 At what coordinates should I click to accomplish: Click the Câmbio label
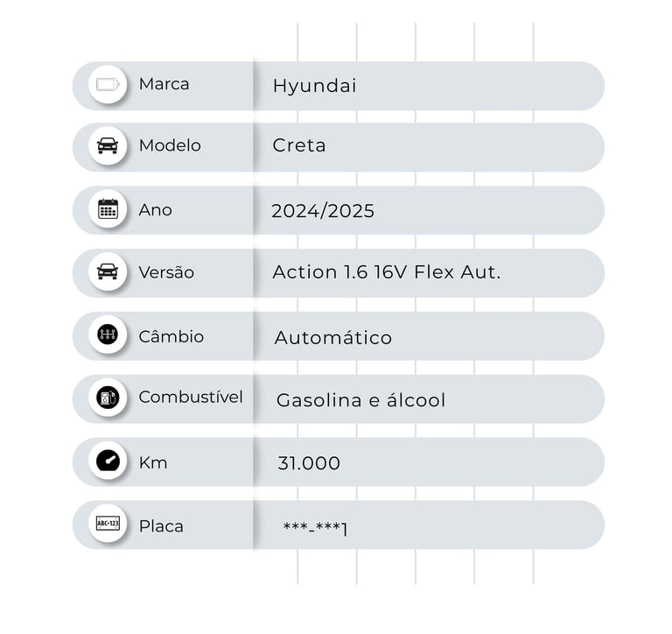point(171,336)
